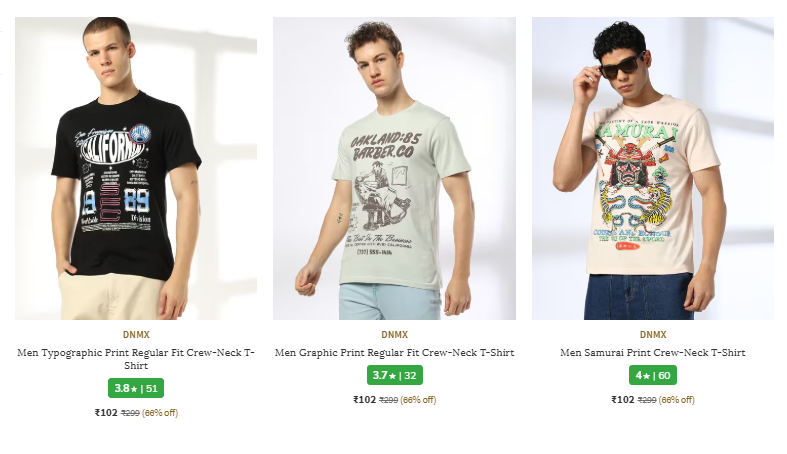Open Men Graphic Print Regular Fit title

click(394, 353)
